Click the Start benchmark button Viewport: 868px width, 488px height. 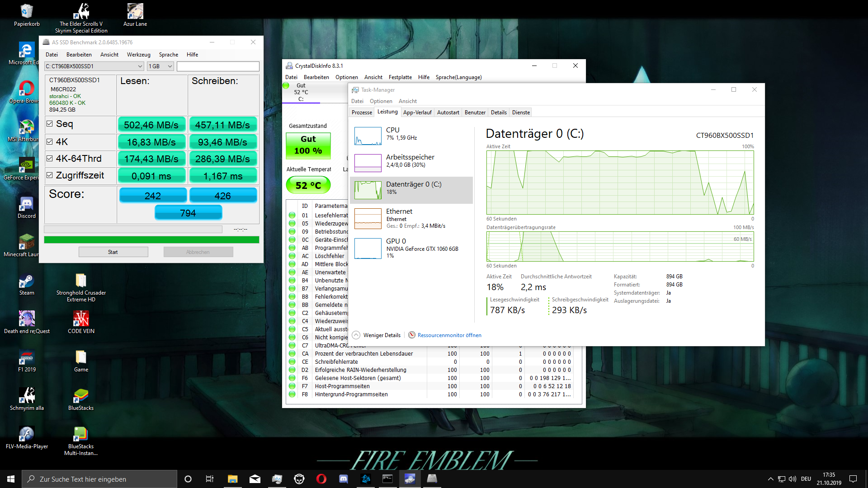pos(113,252)
